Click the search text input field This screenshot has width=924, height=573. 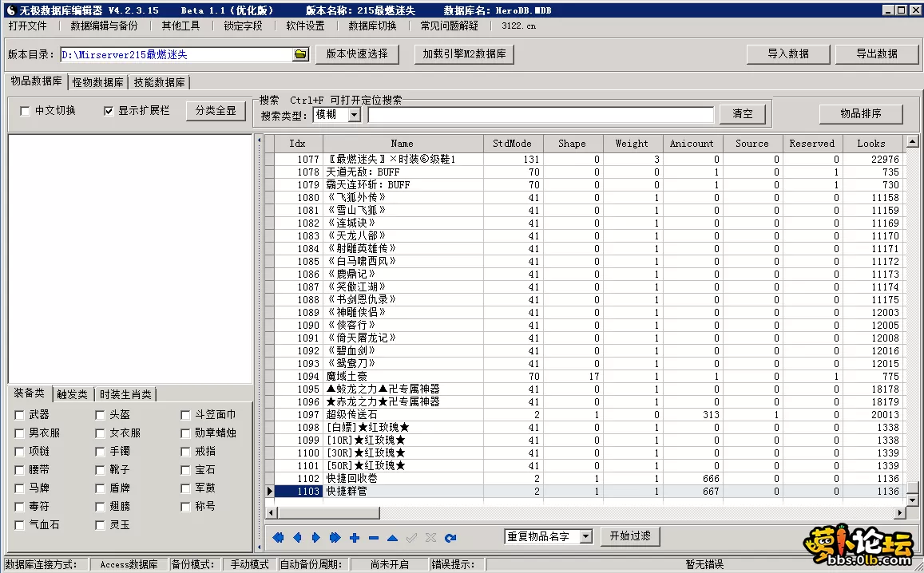pos(541,115)
